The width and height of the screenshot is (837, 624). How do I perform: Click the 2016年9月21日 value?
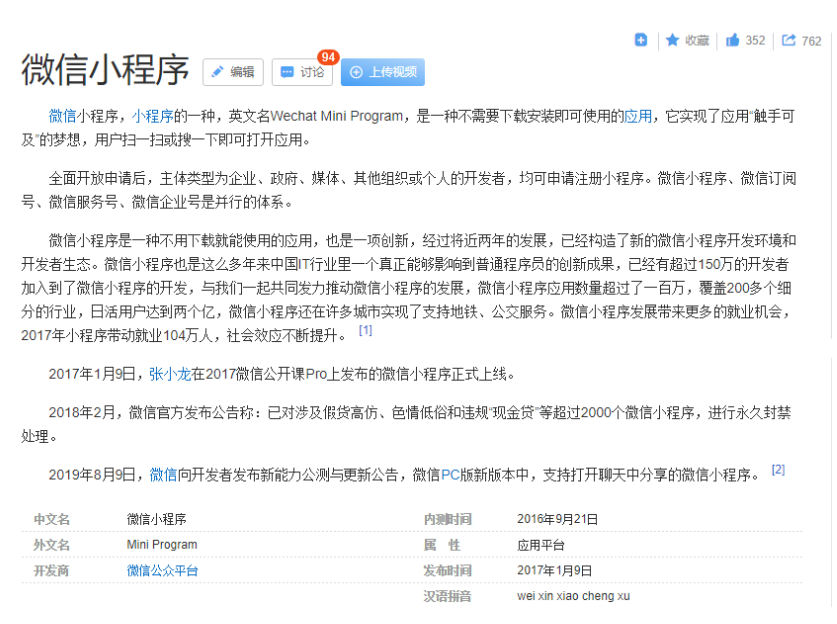[557, 519]
